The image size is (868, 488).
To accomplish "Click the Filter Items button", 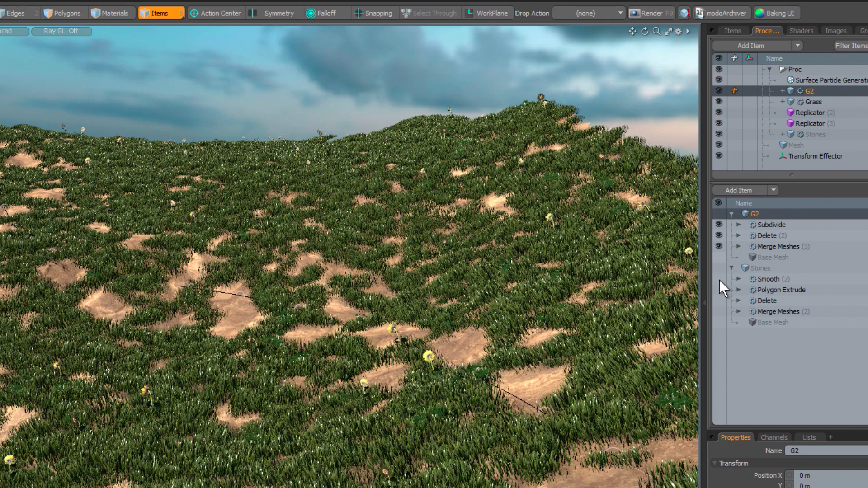I will [x=851, y=45].
